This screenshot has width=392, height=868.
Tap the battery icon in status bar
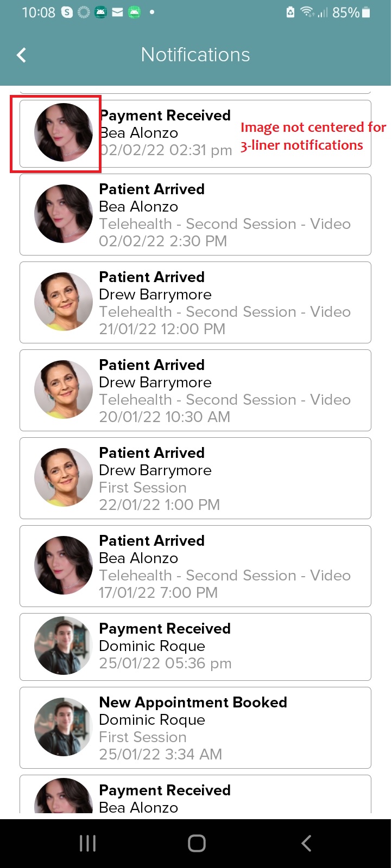point(366,12)
